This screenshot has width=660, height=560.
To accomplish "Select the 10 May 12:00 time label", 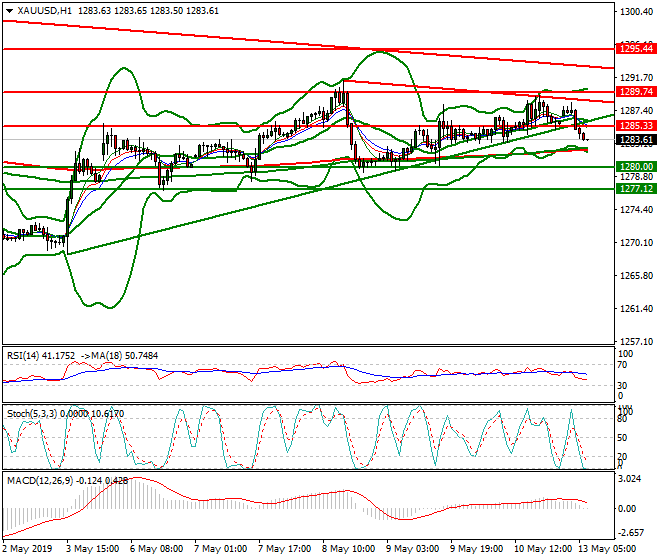I will 543,549.
